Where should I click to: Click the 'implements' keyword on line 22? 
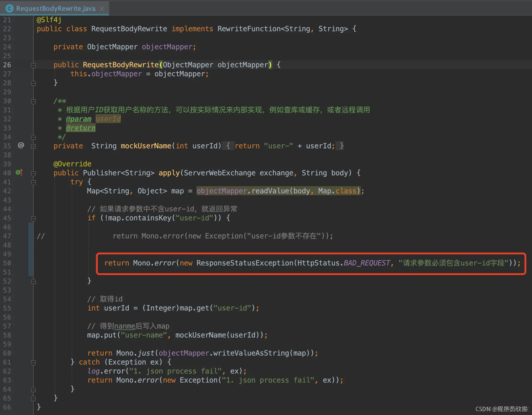coord(192,29)
